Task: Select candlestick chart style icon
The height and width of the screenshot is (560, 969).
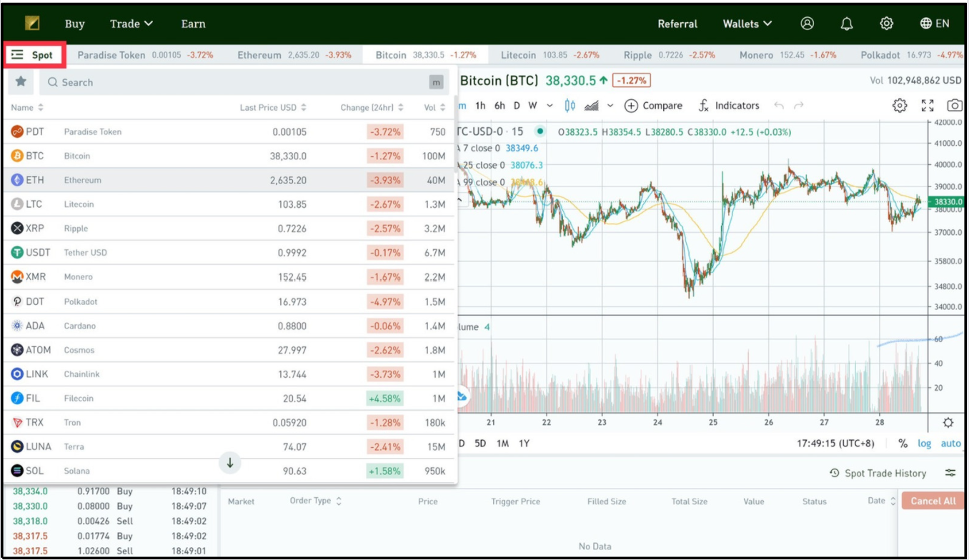Action: click(x=570, y=106)
